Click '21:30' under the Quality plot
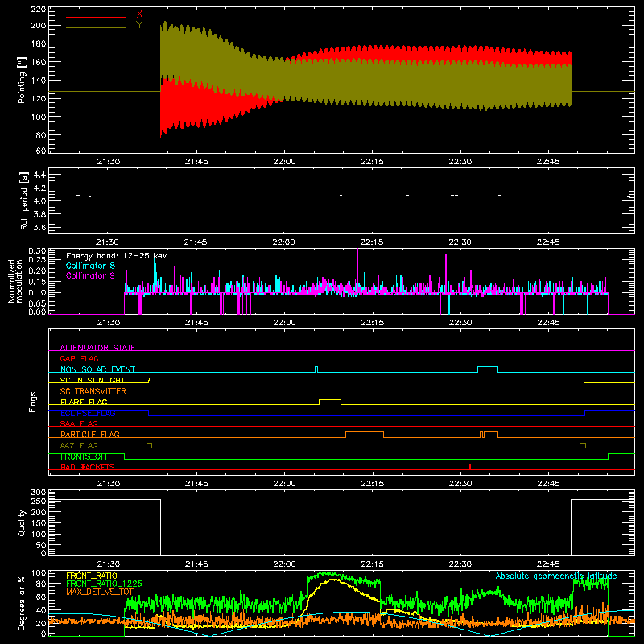644x644 pixels. tap(109, 564)
